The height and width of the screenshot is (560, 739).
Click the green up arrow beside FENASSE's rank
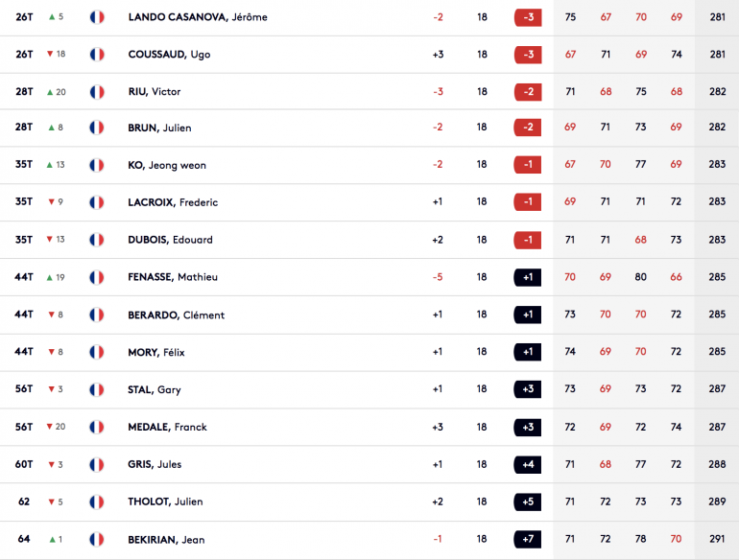[50, 278]
